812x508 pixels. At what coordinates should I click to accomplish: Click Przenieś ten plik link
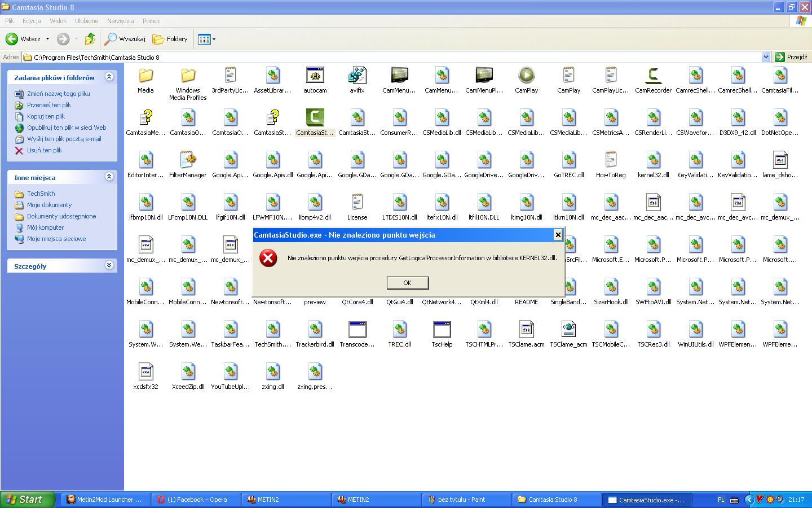tap(49, 105)
